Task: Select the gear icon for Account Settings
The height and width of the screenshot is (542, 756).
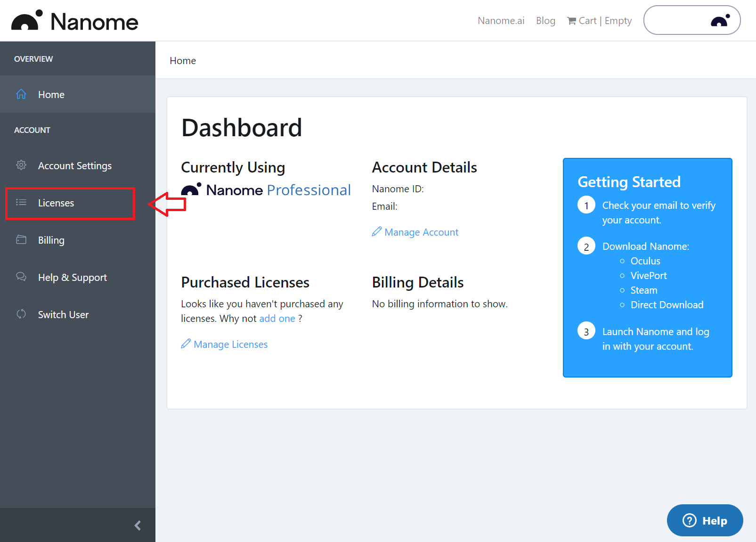Action: [21, 165]
